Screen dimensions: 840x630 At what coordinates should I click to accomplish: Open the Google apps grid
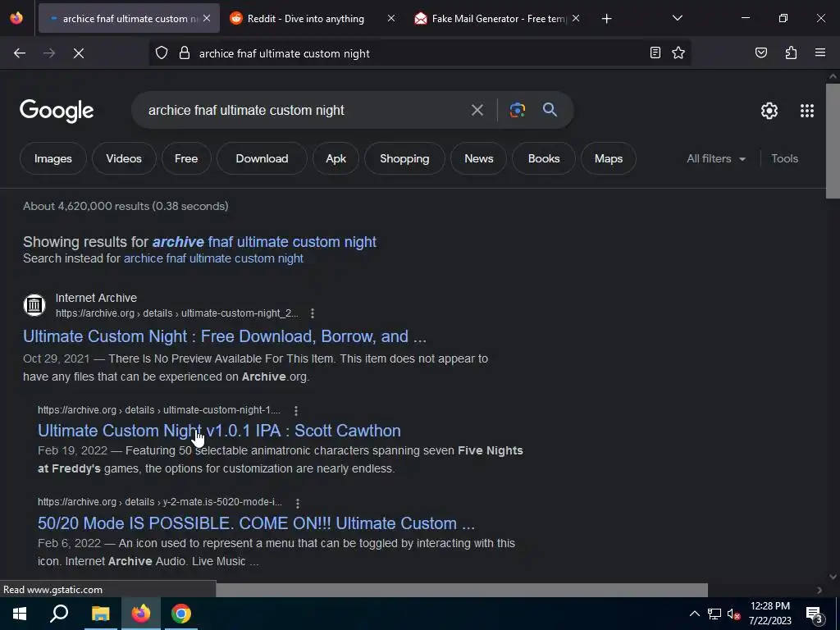807,111
